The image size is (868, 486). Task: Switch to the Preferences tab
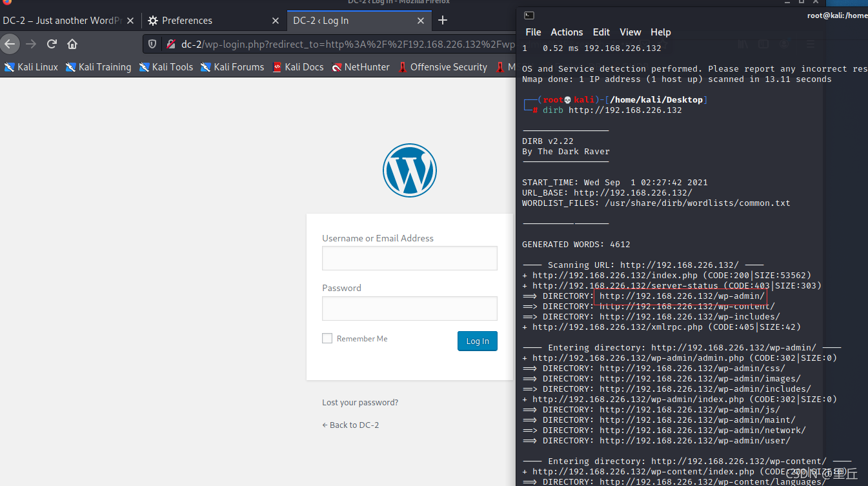point(212,21)
